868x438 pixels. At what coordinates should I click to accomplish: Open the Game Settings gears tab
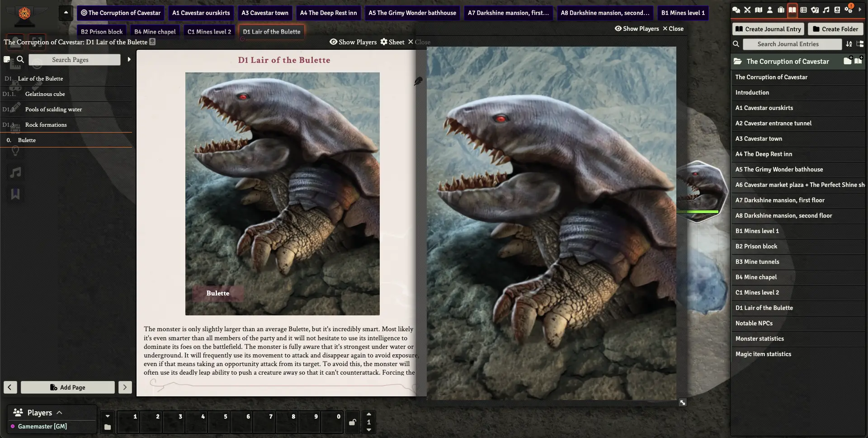coord(849,10)
